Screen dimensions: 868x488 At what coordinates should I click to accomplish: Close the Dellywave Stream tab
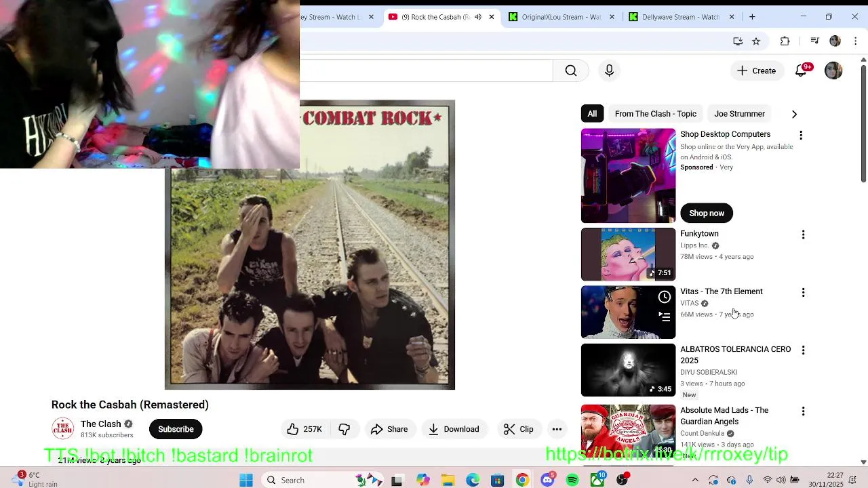[732, 17]
